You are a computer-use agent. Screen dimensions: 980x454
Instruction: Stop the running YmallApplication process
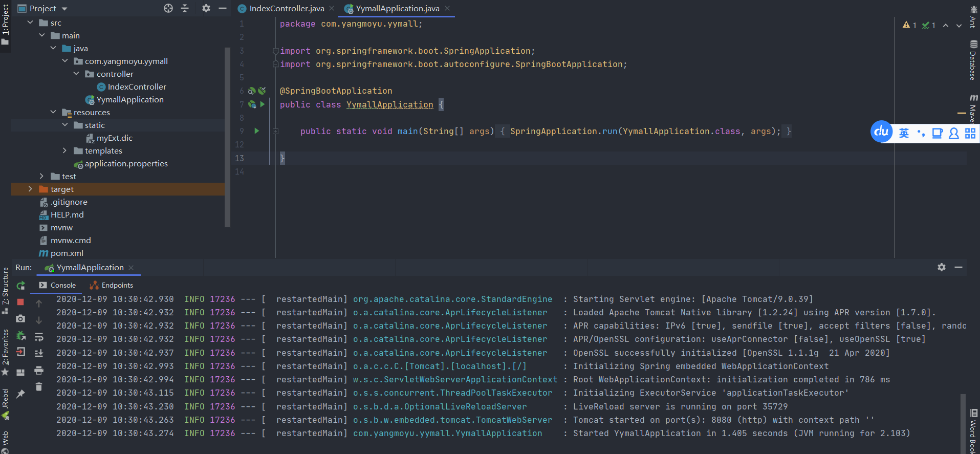[20, 302]
